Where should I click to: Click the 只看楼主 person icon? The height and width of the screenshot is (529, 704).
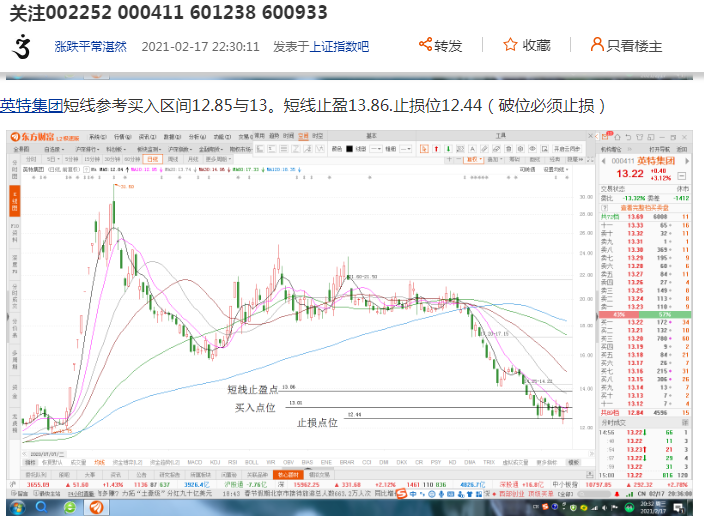tap(597, 44)
